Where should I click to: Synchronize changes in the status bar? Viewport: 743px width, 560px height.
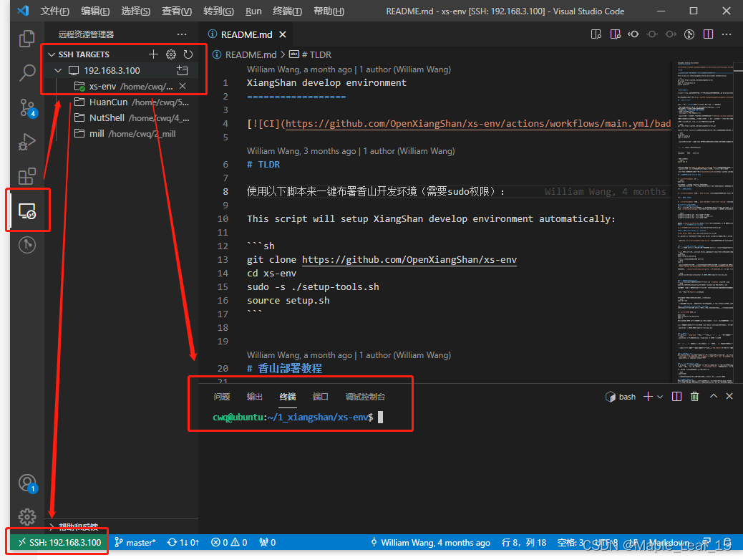tap(183, 543)
